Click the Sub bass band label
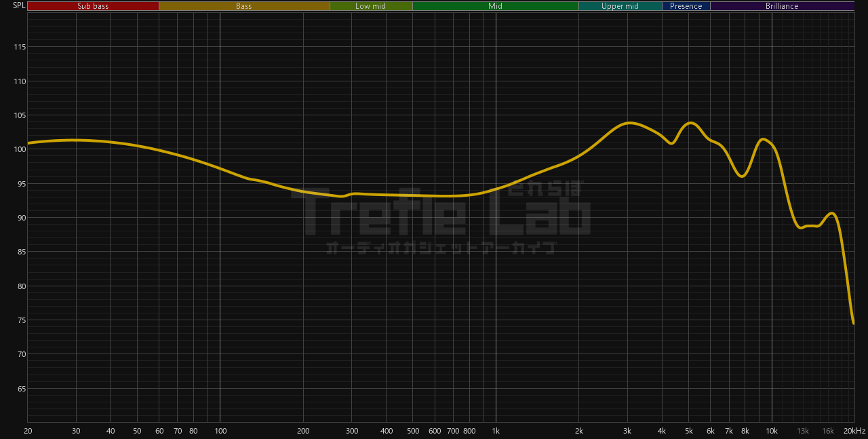Screen dimensions: 868x439 point(93,6)
